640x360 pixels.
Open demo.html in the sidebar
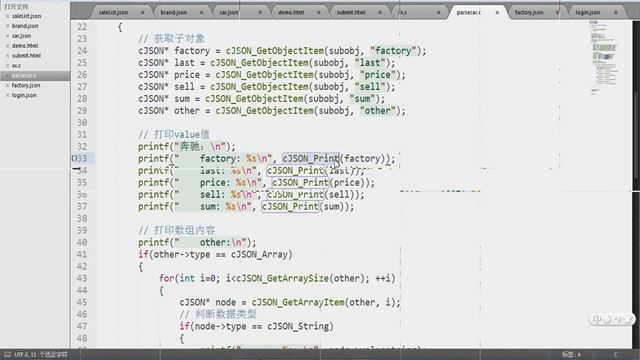click(x=25, y=46)
